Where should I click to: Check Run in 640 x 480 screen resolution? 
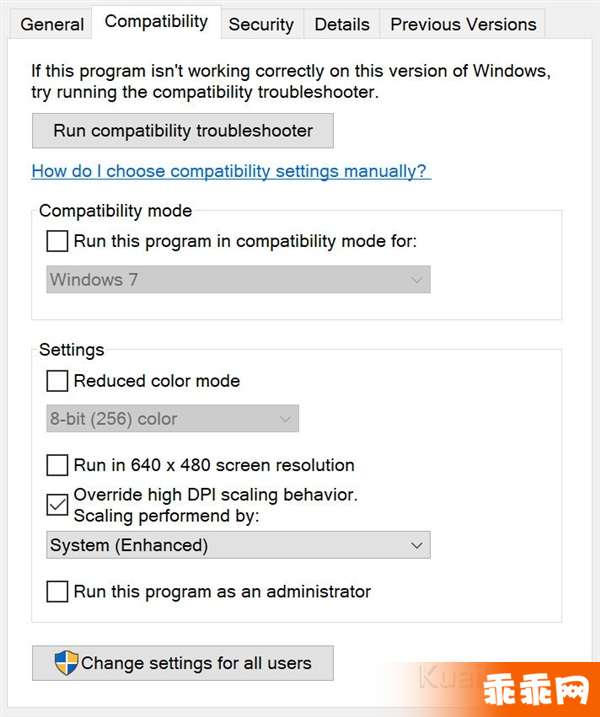(x=57, y=465)
